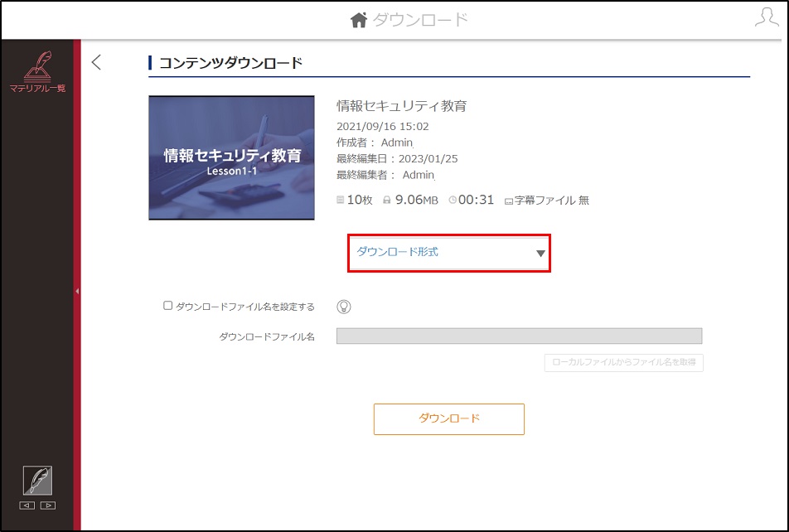Click the subtitle file icon next to 字幕ファイル
Screen dimensions: 789x532
(509, 201)
